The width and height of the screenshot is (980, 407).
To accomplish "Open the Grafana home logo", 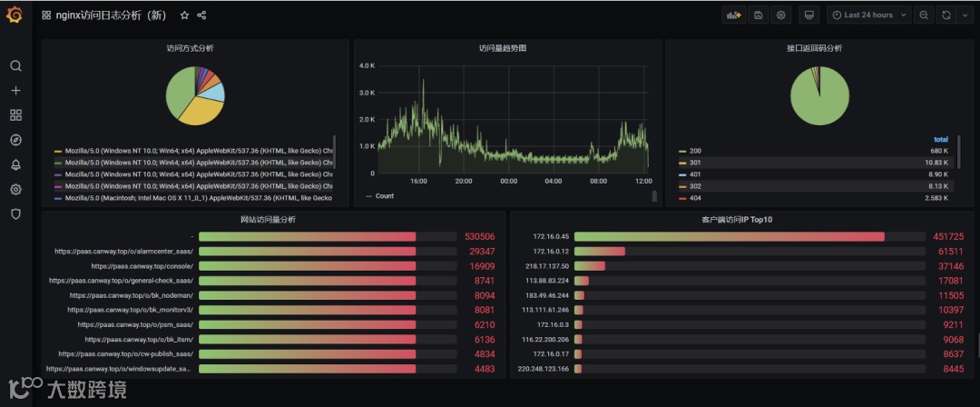I will [x=15, y=15].
